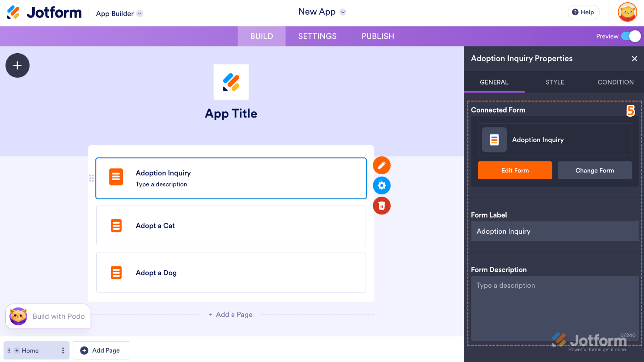Launch the Build with Podo assistant

coord(47,316)
